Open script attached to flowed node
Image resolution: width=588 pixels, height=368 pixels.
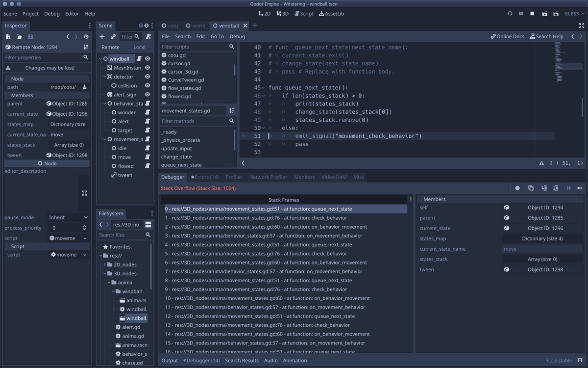[147, 166]
